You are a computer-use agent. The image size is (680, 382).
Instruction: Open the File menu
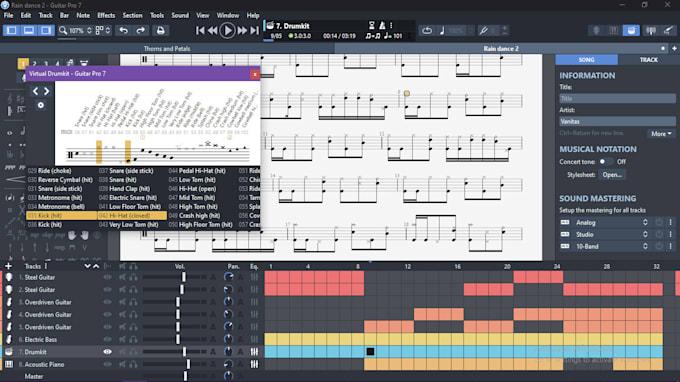tap(9, 15)
